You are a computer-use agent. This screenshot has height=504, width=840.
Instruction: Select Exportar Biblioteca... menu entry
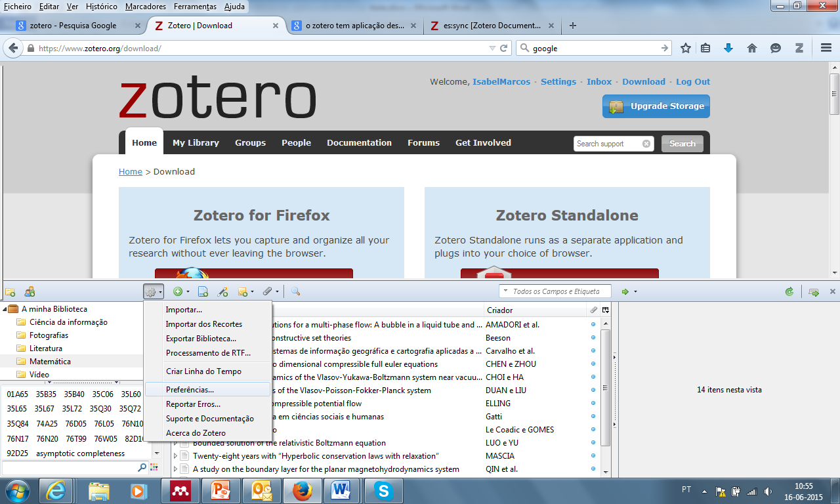click(x=207, y=339)
